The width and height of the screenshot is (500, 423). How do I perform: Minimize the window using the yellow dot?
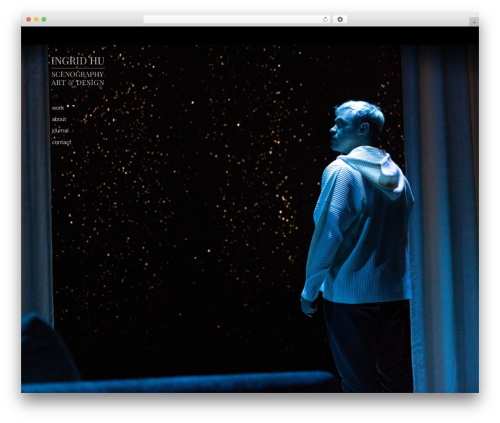(36, 20)
